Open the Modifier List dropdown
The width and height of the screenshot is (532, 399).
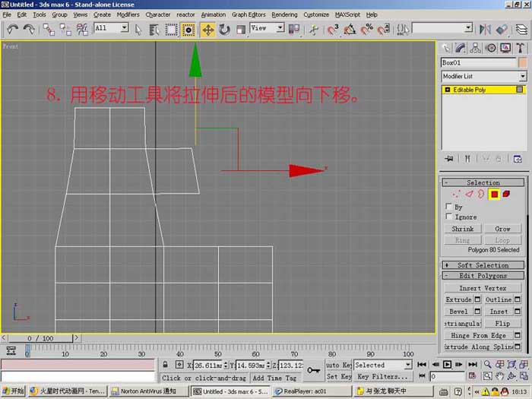483,76
